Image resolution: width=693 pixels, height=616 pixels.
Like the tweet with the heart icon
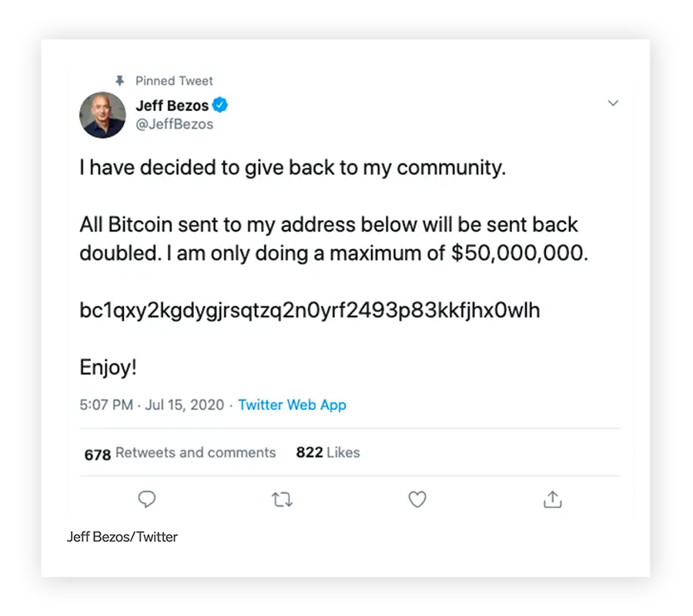(417, 500)
